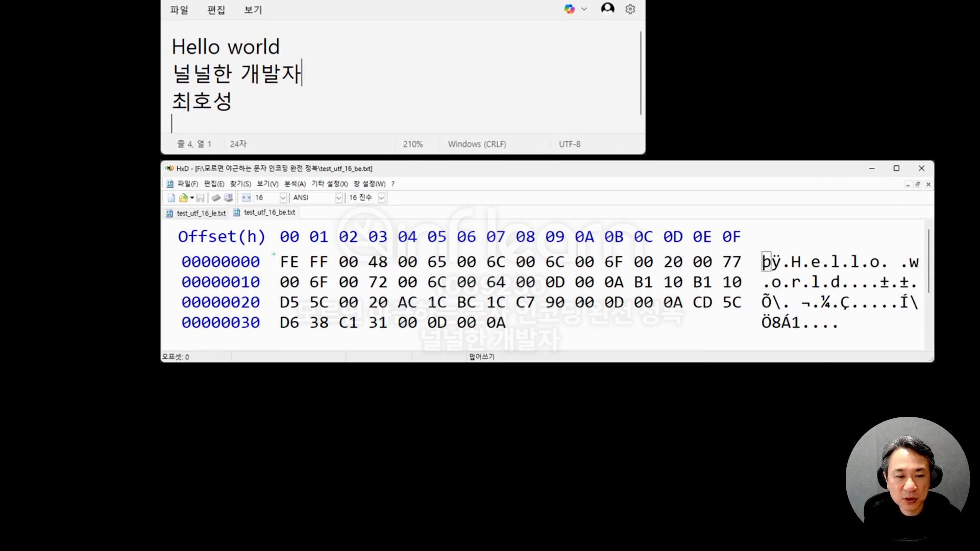The width and height of the screenshot is (980, 551).
Task: Open Notepad's 편집 menu
Action: click(216, 10)
